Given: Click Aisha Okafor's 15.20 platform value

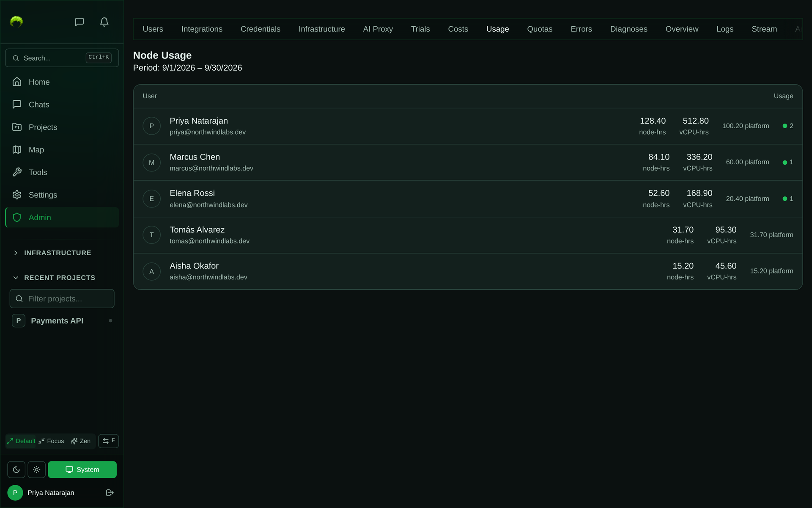Looking at the screenshot, I should click(x=771, y=271).
